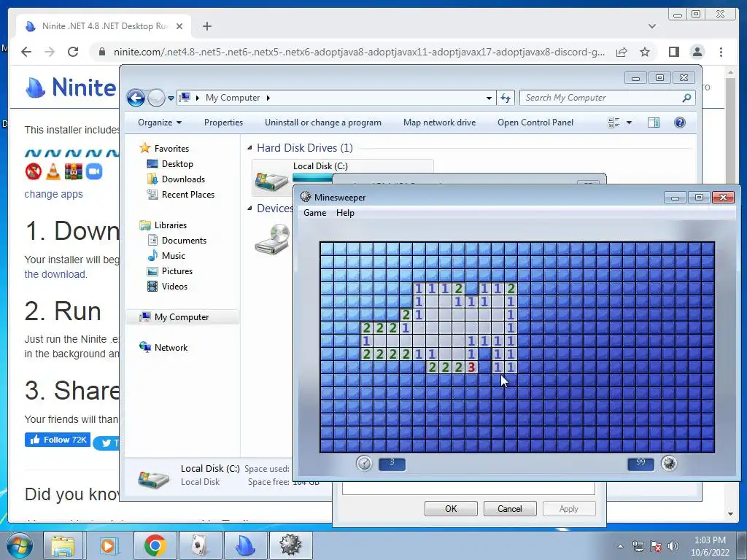Click the Minesweeper title bar icon
Screen dimensions: 747x560
point(306,197)
